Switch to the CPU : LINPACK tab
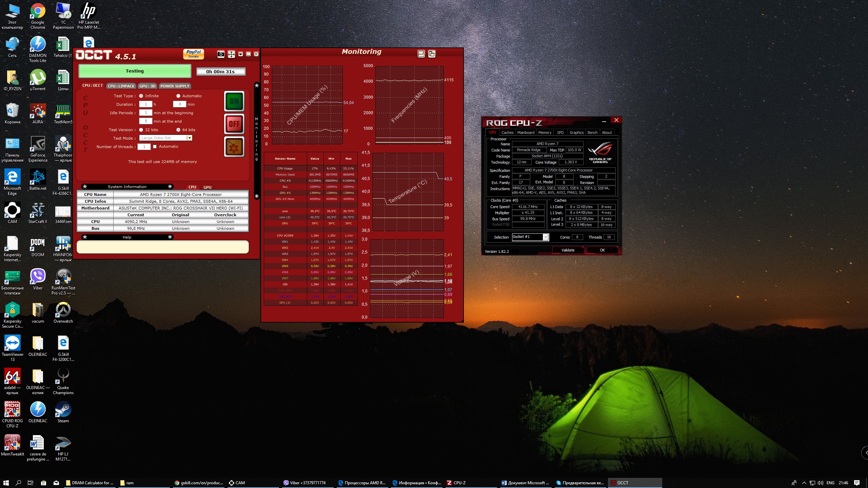 pyautogui.click(x=121, y=86)
